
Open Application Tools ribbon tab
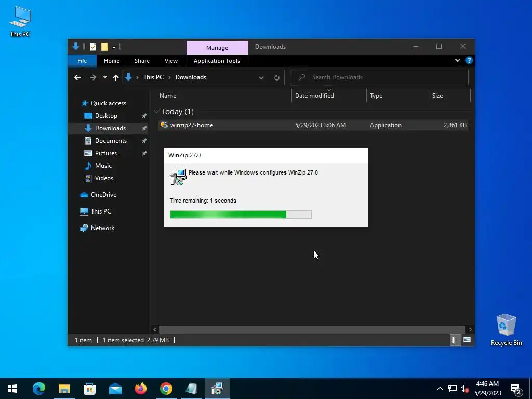tap(217, 61)
